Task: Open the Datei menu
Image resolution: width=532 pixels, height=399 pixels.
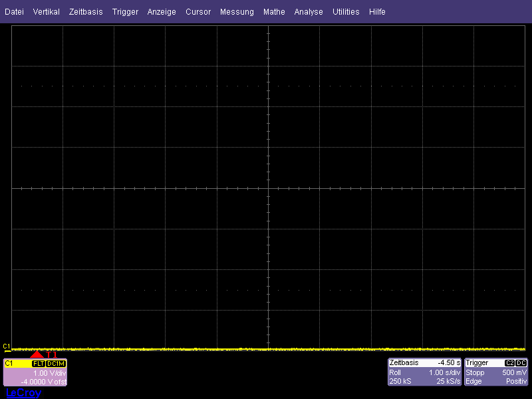Action: point(14,12)
